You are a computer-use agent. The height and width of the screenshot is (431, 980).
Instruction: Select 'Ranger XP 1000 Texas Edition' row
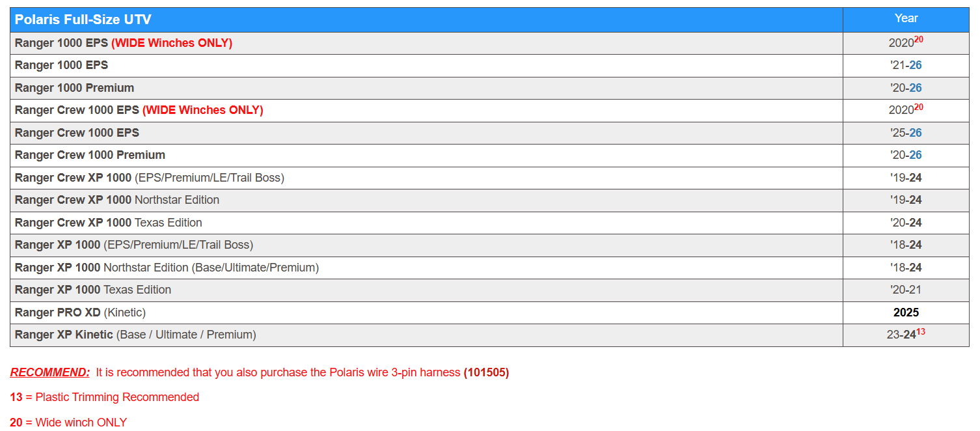[x=489, y=290]
